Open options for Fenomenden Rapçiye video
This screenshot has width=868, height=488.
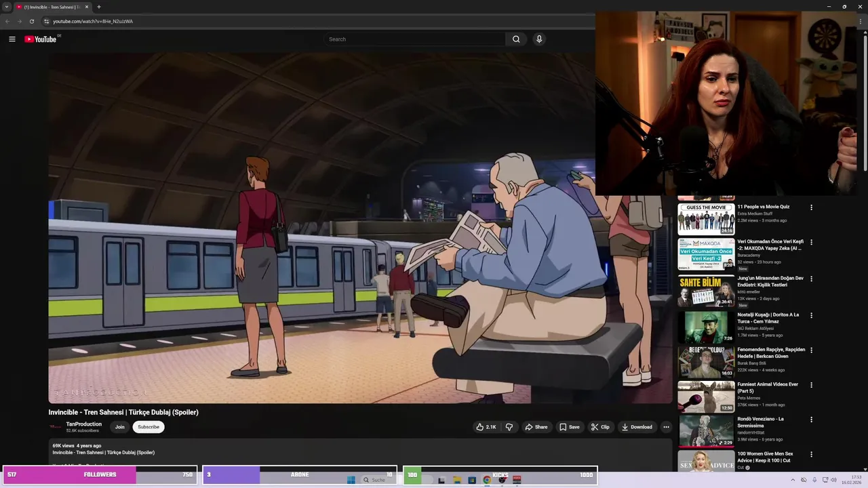point(811,350)
